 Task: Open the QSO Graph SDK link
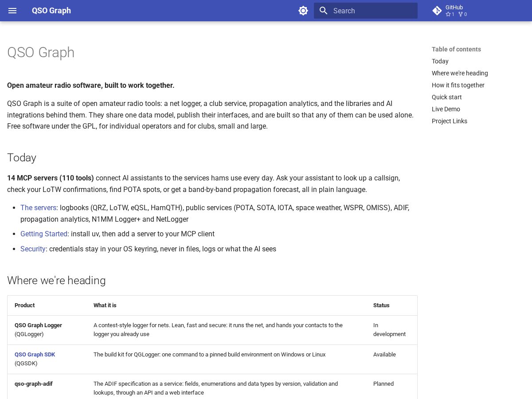coord(35,354)
